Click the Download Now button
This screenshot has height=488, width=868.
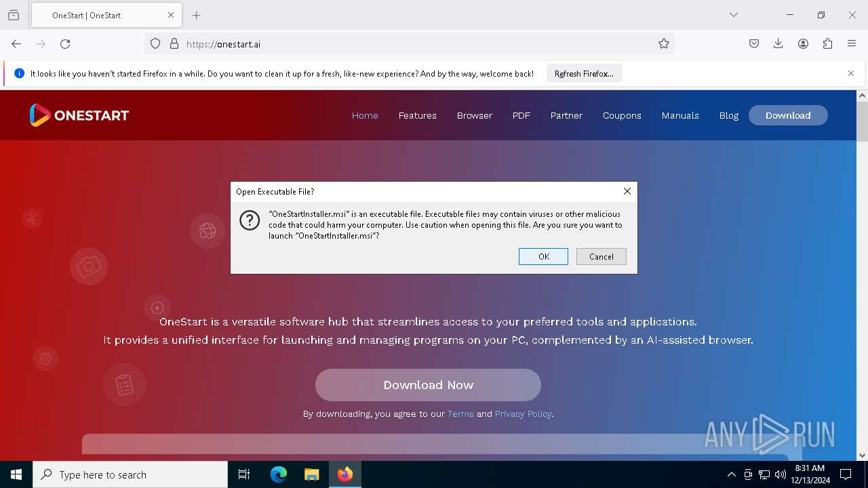click(x=428, y=385)
